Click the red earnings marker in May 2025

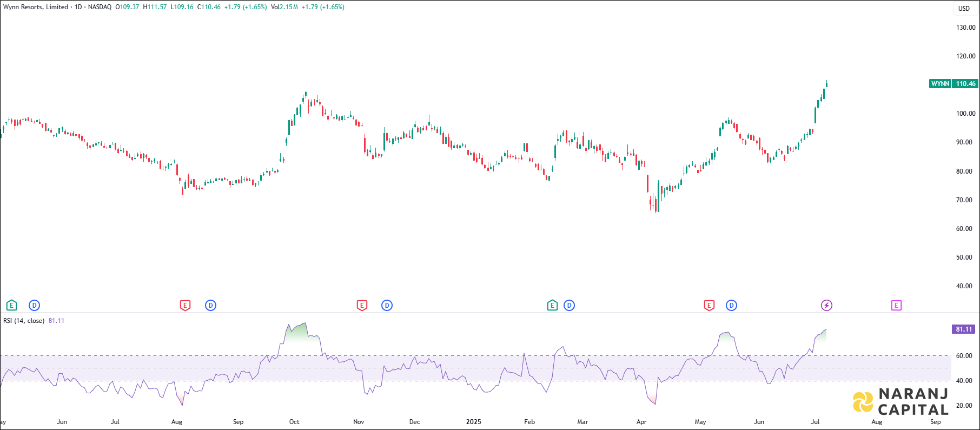709,306
